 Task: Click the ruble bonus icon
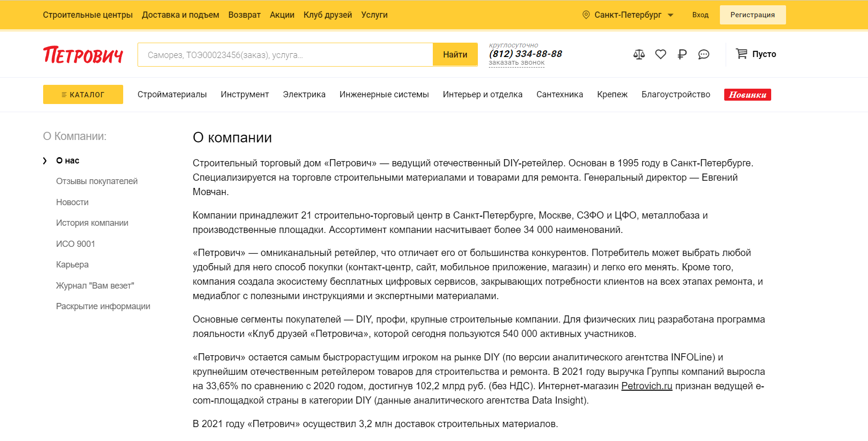(682, 54)
